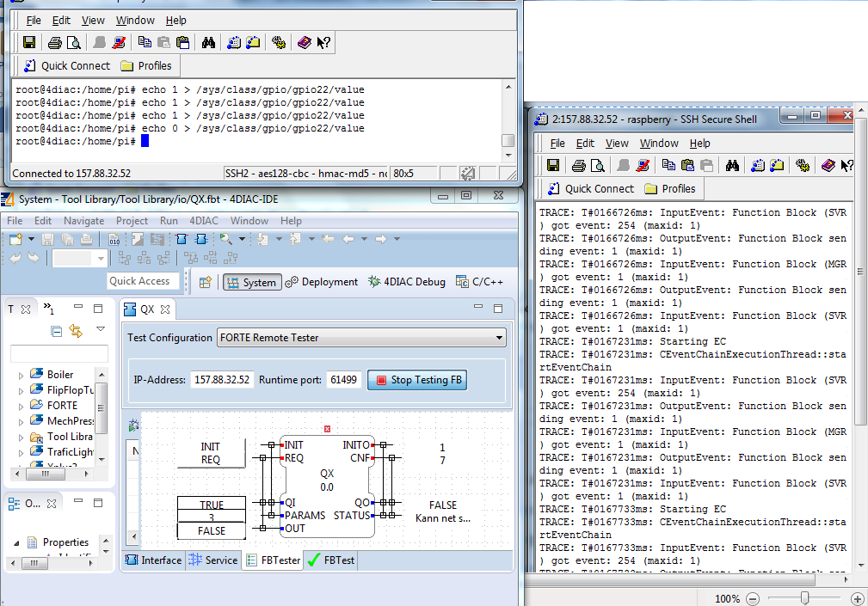The image size is (868, 606).
Task: Click the red error marker above QX block
Action: pos(327,429)
